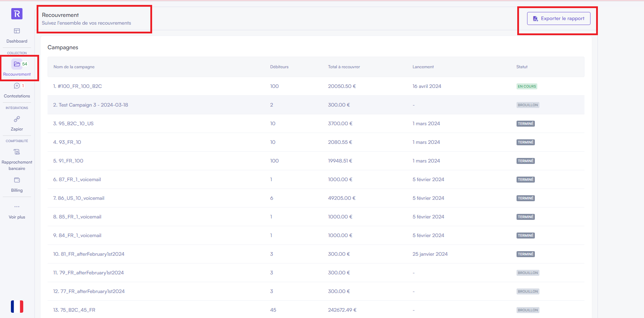Click TERMINÉ badge for 86_US_10_voicemail
Screen dimensions: 644x318
tap(526, 198)
